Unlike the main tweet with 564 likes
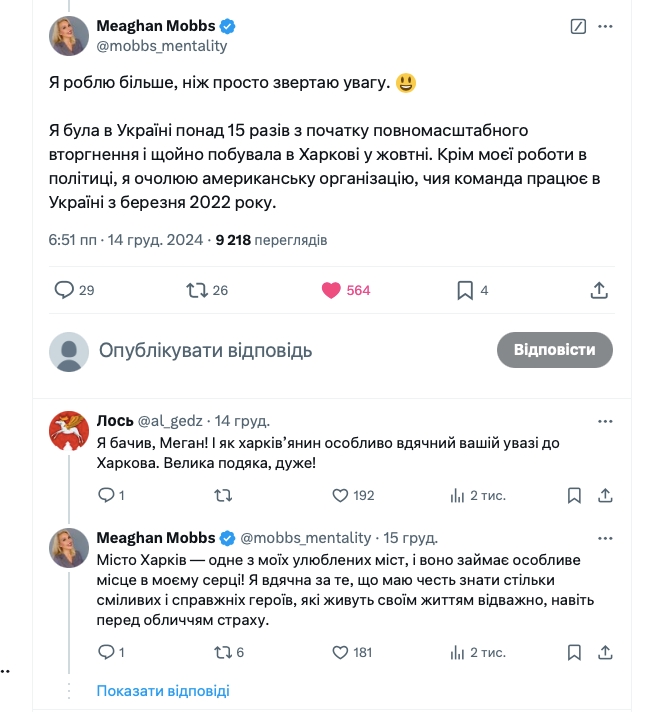 [332, 290]
